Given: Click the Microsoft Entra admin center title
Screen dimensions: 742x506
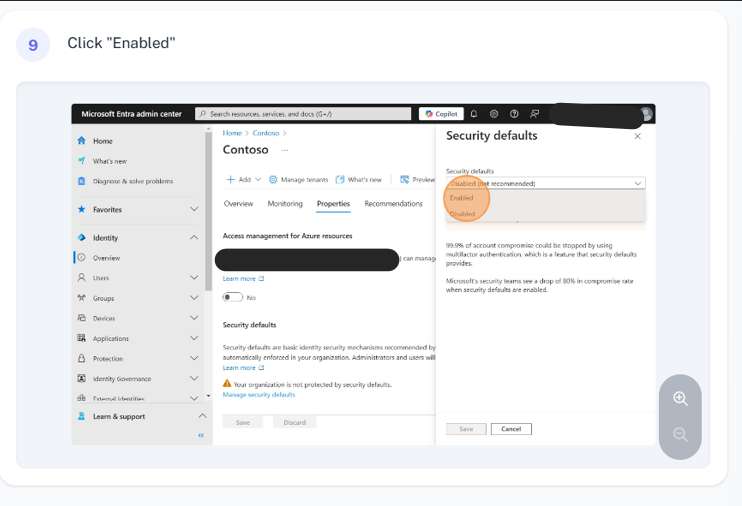Looking at the screenshot, I should pyautogui.click(x=132, y=114).
